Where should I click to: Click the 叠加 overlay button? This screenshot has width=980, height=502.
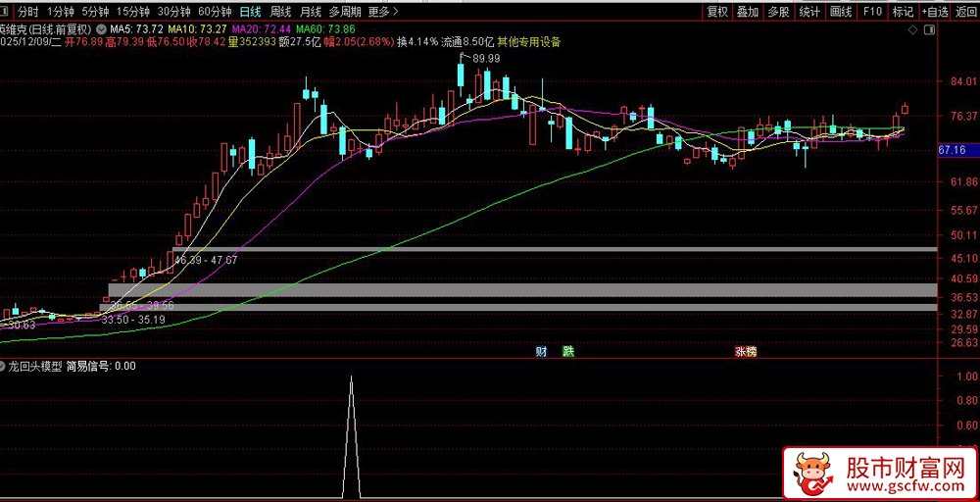click(x=748, y=11)
